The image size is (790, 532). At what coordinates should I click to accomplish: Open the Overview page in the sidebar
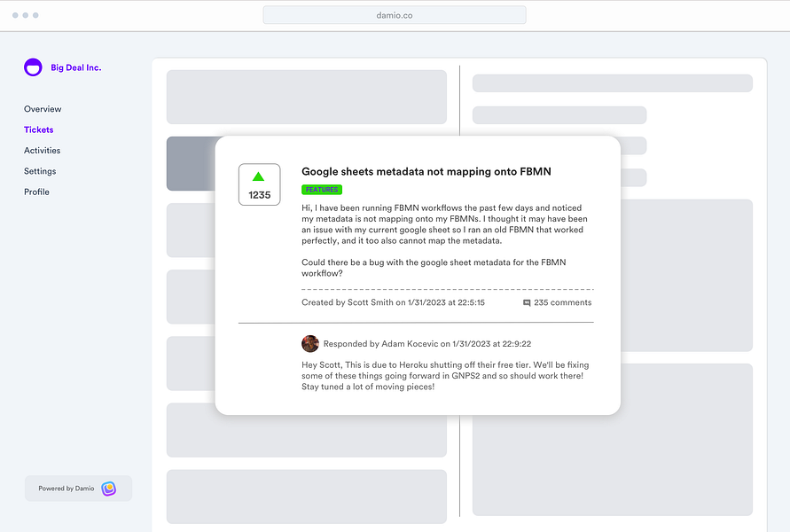click(43, 109)
